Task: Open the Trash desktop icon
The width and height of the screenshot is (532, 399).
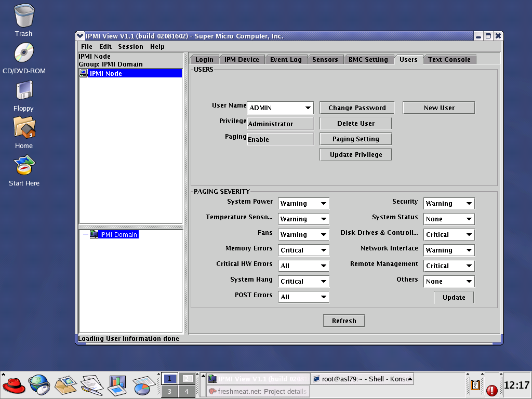Action: tap(24, 16)
